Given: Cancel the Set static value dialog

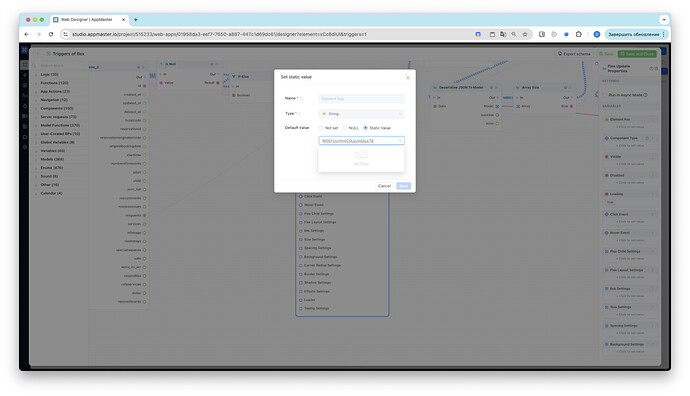Looking at the screenshot, I should [x=384, y=186].
